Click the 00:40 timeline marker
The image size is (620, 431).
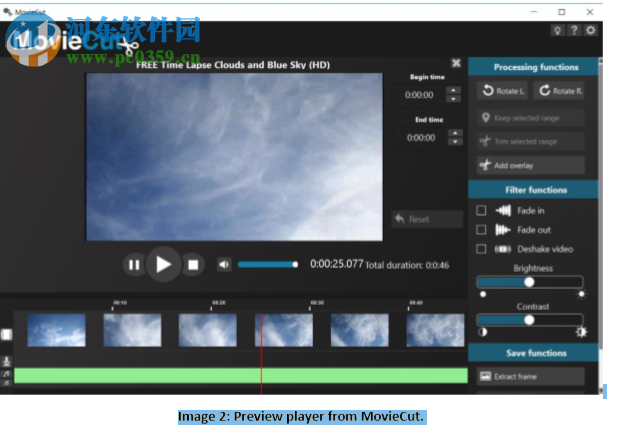[x=416, y=302]
